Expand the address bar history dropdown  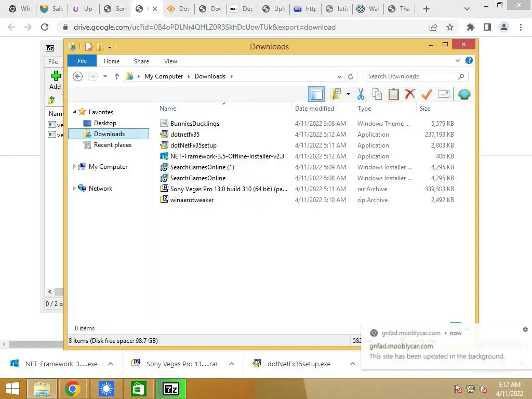339,76
